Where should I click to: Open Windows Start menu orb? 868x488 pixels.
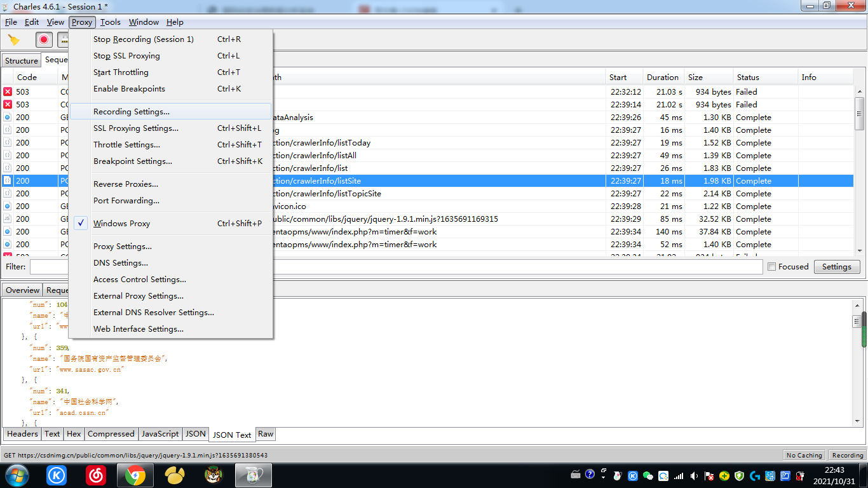(17, 475)
